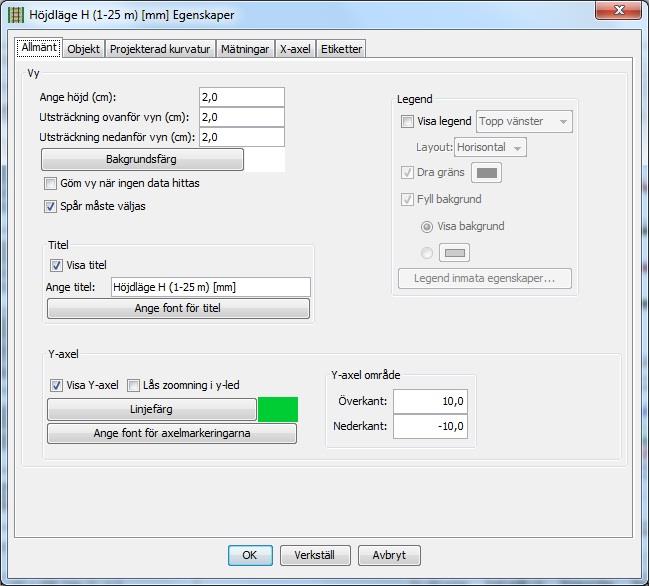The height and width of the screenshot is (586, 650).
Task: Open the Projekterad kurvatur tab
Action: (x=160, y=49)
